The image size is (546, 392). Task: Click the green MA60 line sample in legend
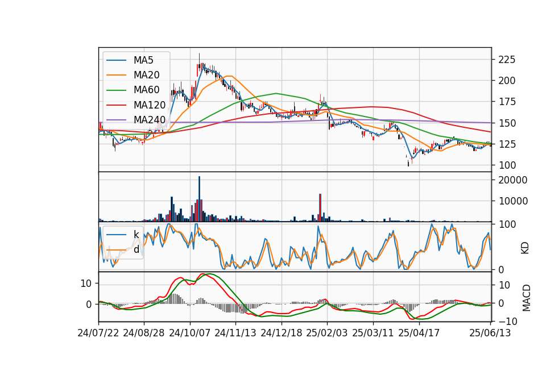(x=116, y=90)
